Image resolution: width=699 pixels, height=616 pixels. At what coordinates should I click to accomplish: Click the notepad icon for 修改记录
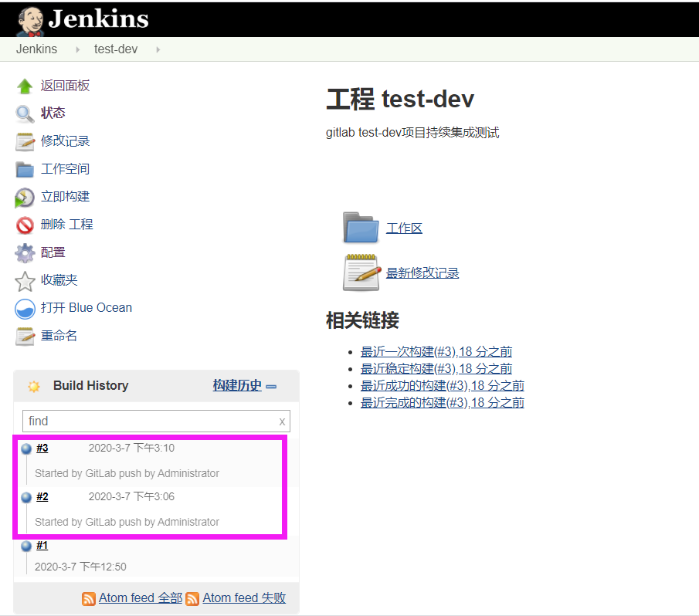[x=25, y=141]
